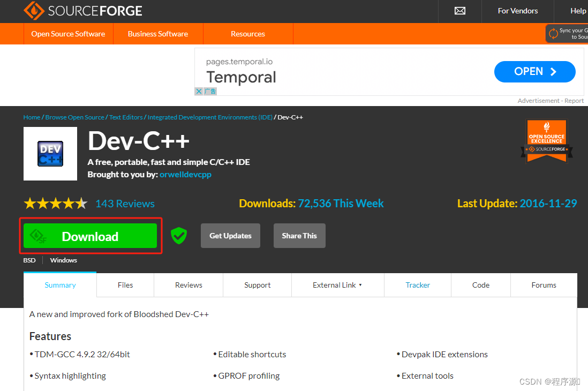Open the Resources menu
This screenshot has width=588, height=391.
(x=248, y=33)
